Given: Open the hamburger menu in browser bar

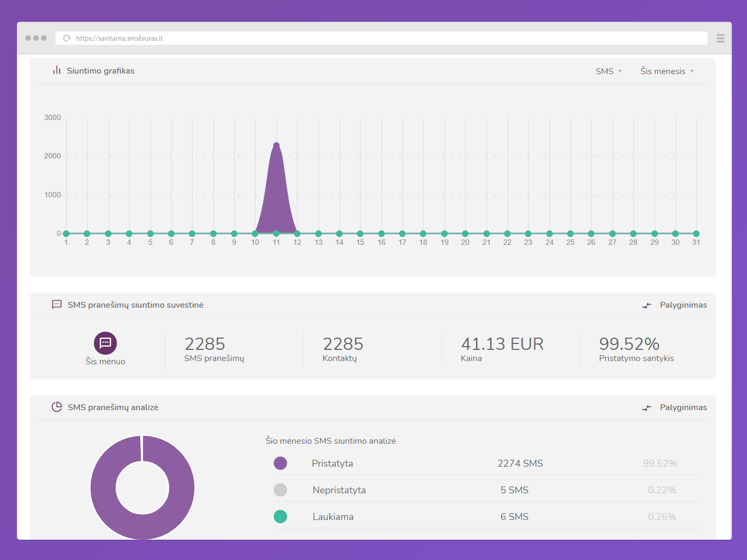Looking at the screenshot, I should [x=720, y=38].
